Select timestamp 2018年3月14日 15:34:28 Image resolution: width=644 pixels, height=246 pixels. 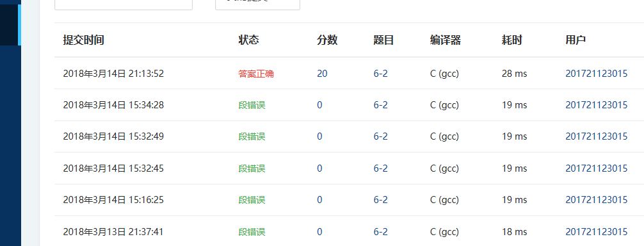(113, 105)
